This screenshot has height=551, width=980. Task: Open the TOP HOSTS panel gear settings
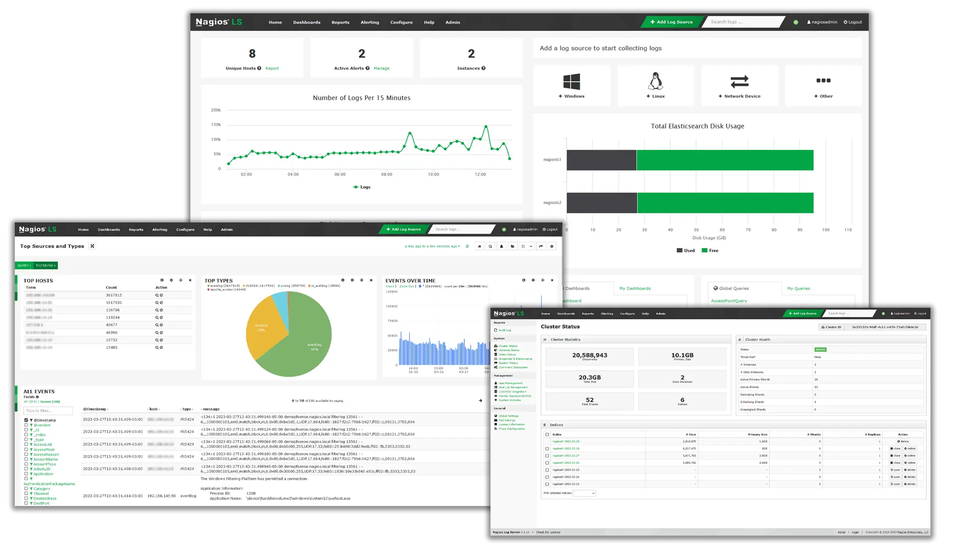[x=171, y=280]
